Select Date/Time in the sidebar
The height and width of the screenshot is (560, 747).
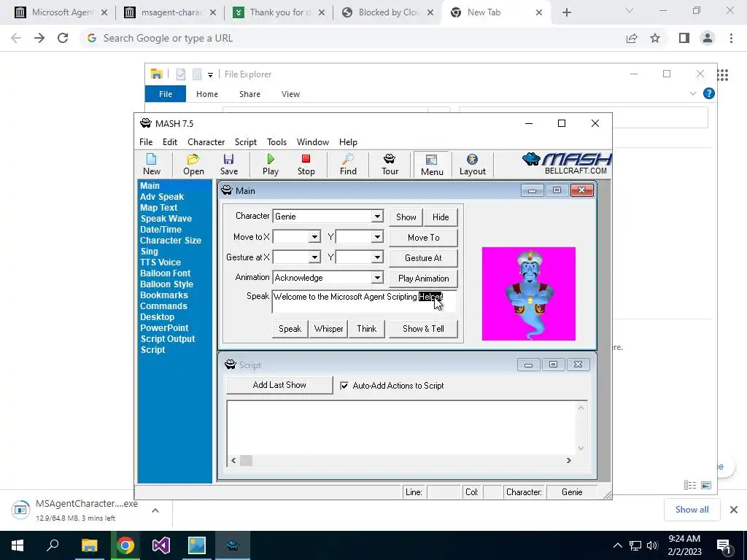(160, 230)
